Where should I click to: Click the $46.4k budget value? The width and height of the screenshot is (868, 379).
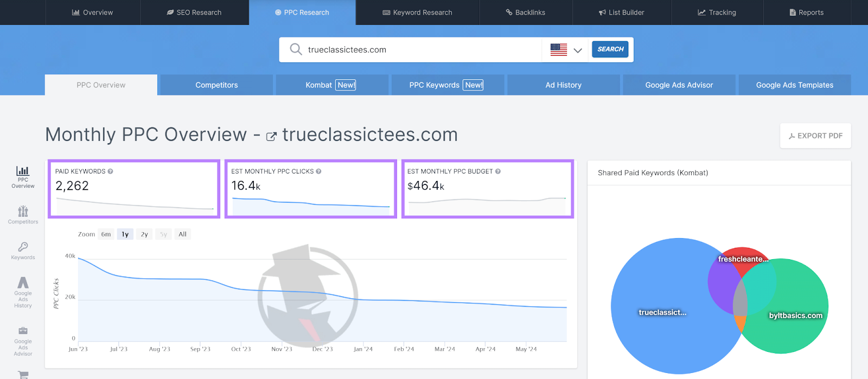426,186
